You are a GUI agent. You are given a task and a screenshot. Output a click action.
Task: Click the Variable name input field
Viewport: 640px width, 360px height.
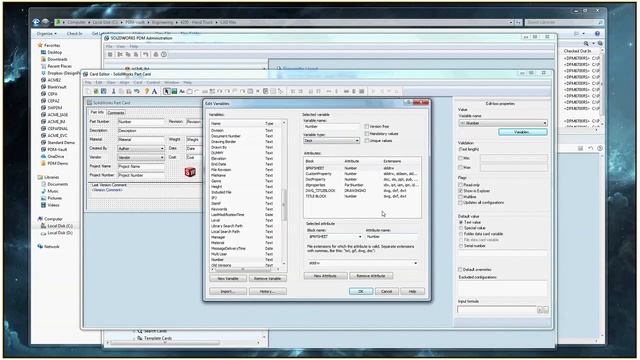[x=331, y=127]
